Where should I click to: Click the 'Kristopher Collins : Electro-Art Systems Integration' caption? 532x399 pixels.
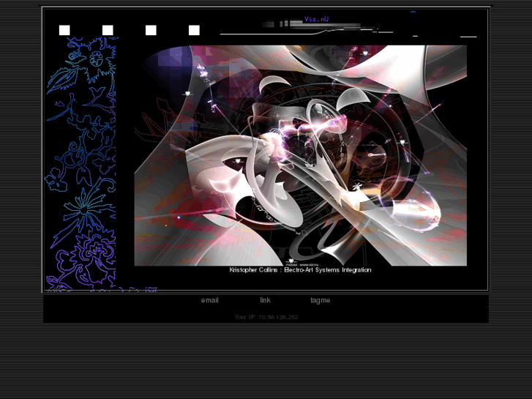pyautogui.click(x=300, y=270)
